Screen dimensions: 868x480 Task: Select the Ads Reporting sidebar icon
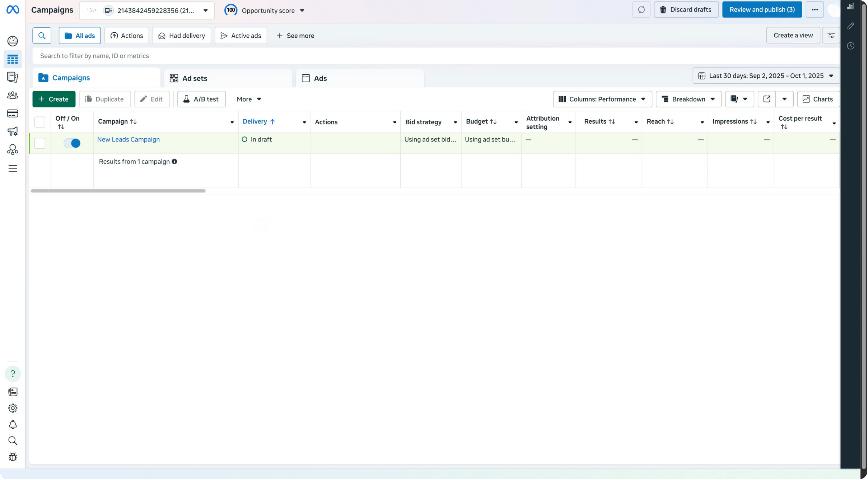[13, 77]
